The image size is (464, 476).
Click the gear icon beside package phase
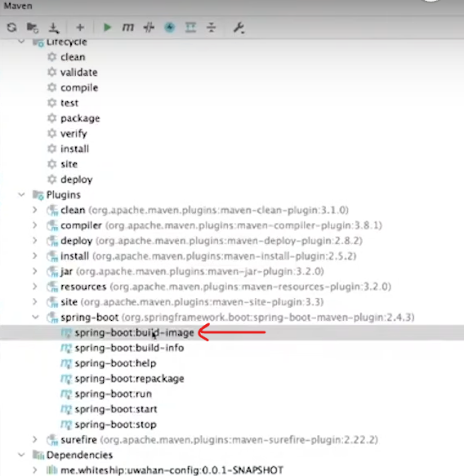click(x=52, y=118)
